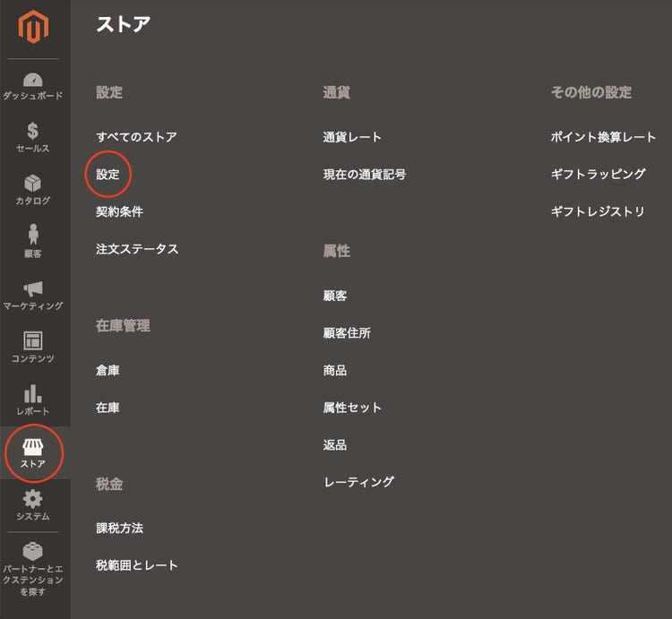This screenshot has height=619, width=672.
Task: Go to 注文ステータス order status
Action: pyautogui.click(x=137, y=249)
